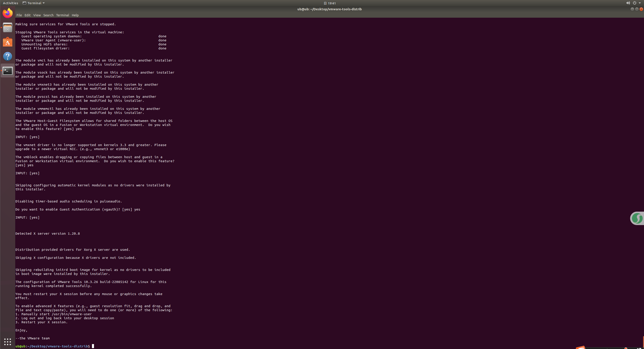Show Applications grid button
Viewport: 644px width, 349px height.
(x=8, y=341)
